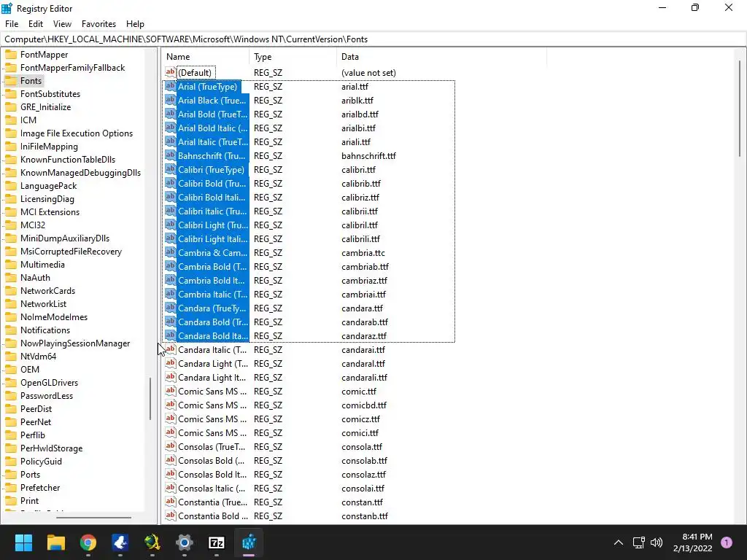This screenshot has height=560, width=747.
Task: Open the Favorites menu
Action: [98, 24]
